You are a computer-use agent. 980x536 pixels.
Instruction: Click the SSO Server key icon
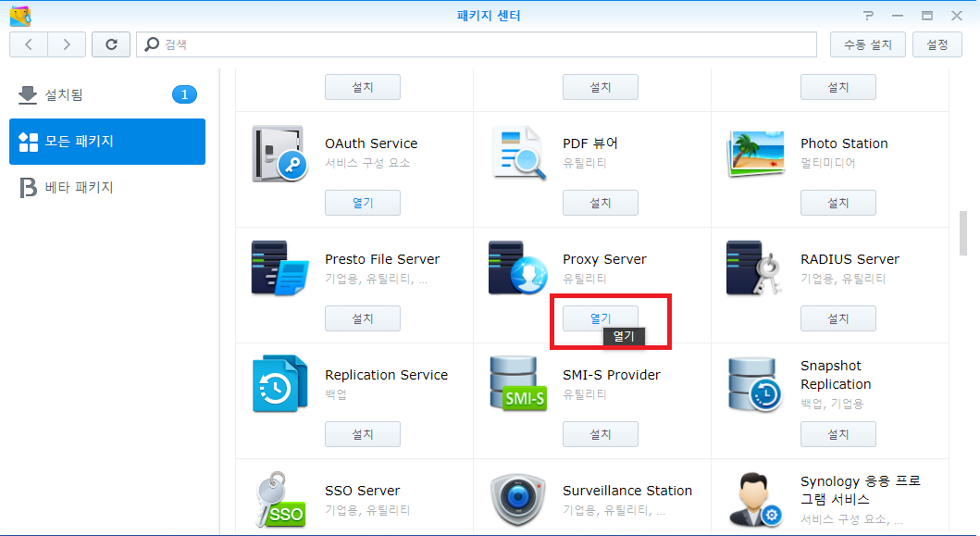click(x=279, y=500)
